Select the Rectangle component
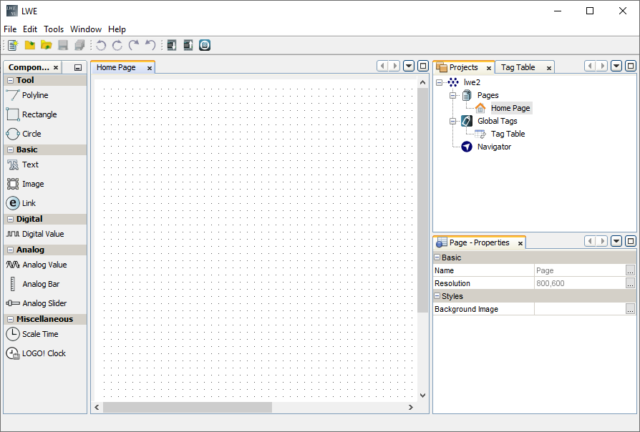This screenshot has height=432, width=640. point(38,114)
